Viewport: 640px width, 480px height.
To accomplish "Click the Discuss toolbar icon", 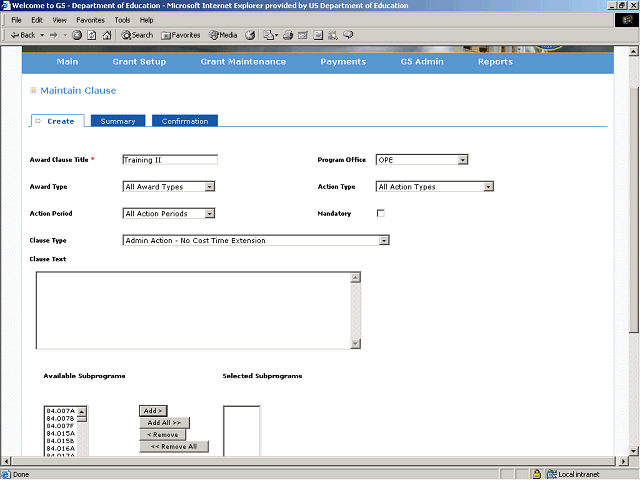I will [318, 35].
